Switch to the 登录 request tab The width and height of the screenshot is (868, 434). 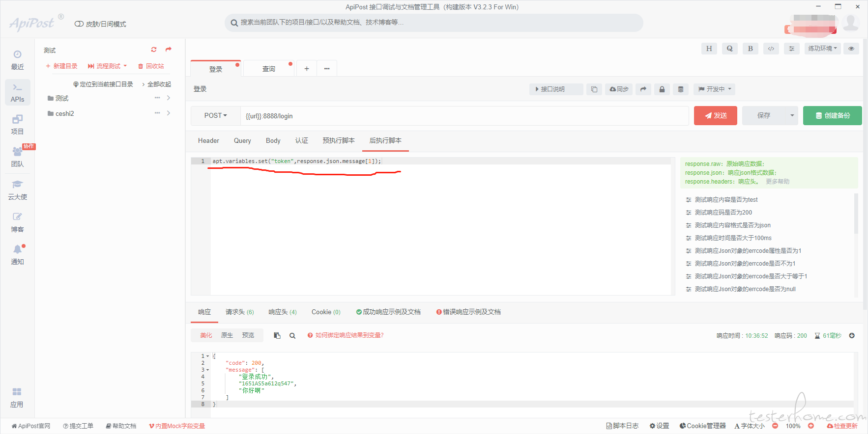[x=216, y=69]
